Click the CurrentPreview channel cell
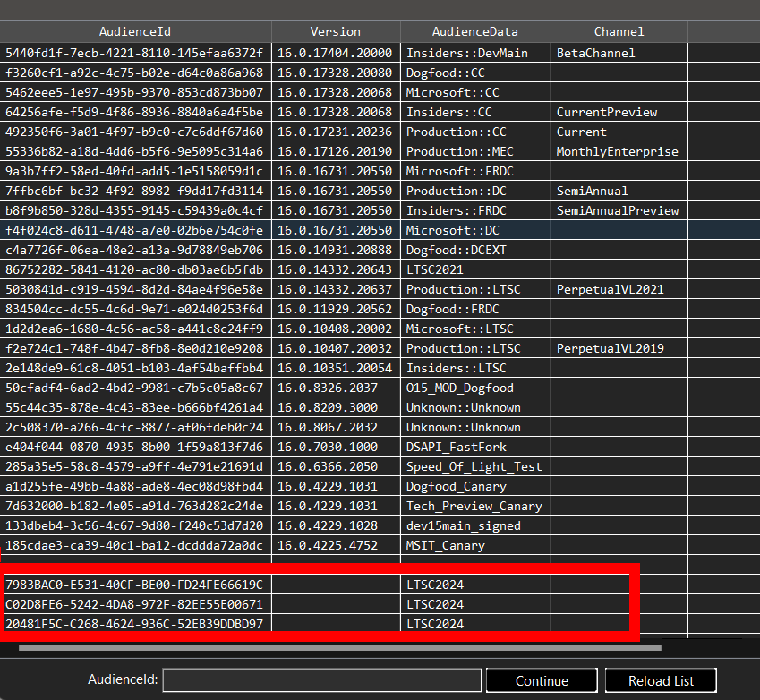Screen dimensions: 760x700 point(619,112)
